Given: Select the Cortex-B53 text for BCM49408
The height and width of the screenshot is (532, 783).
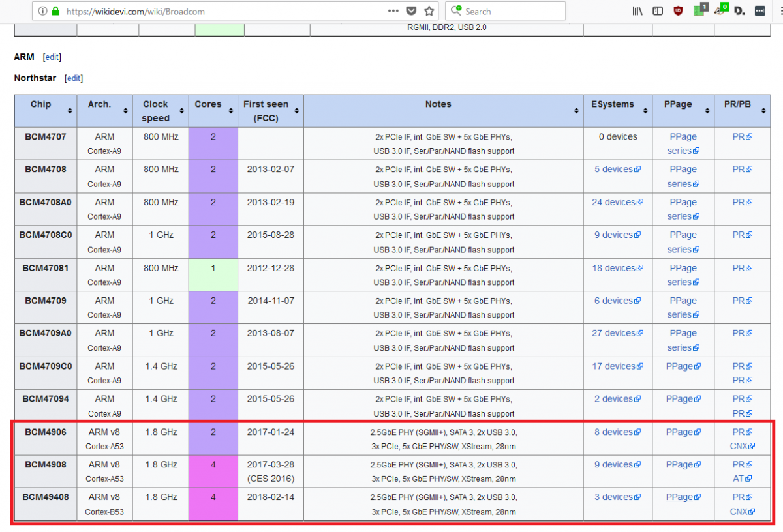Looking at the screenshot, I should (104, 512).
